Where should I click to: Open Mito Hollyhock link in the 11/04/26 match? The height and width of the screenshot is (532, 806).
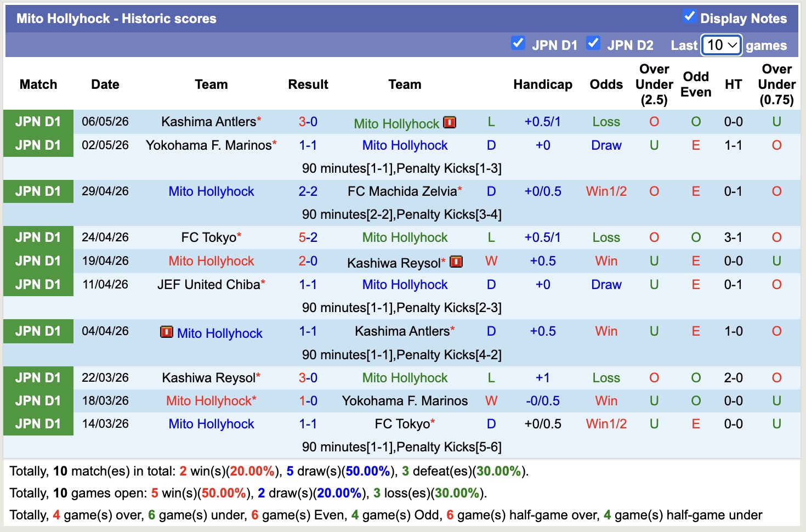coord(405,285)
